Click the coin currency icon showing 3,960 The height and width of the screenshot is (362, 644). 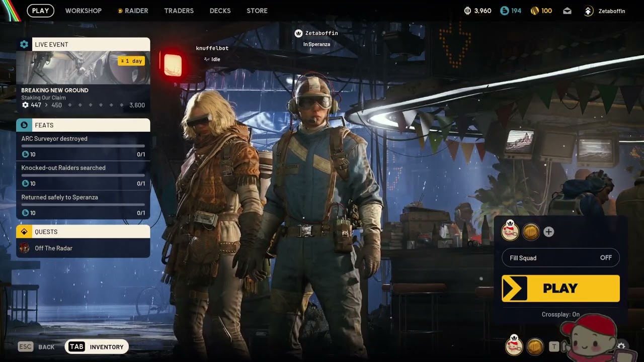(x=467, y=11)
